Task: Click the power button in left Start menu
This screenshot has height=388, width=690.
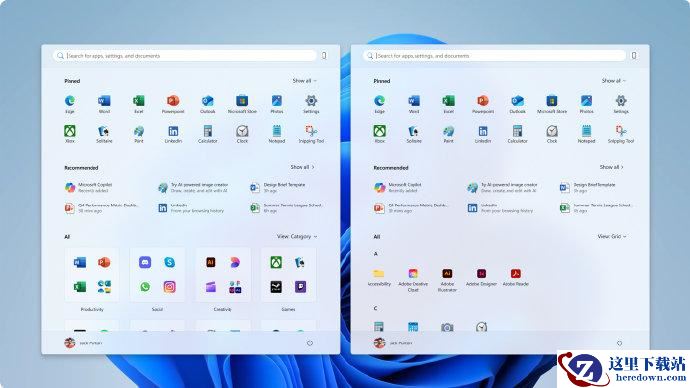Action: pyautogui.click(x=310, y=343)
